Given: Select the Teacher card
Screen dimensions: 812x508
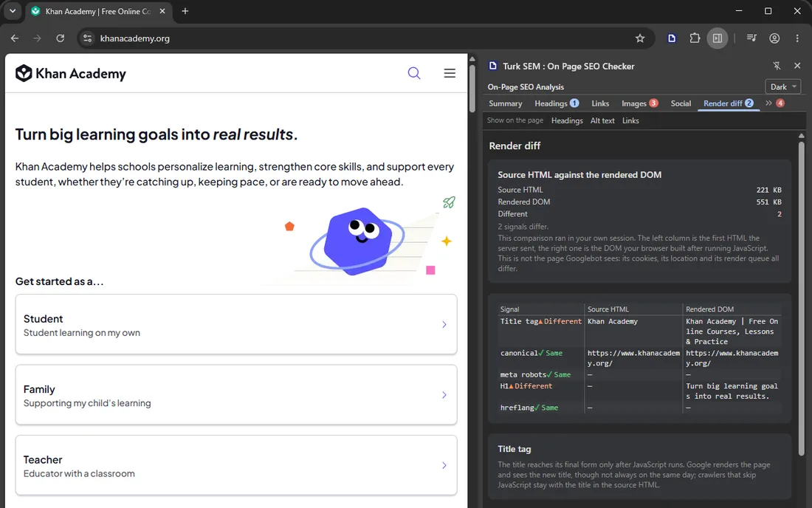Looking at the screenshot, I should click(x=236, y=465).
